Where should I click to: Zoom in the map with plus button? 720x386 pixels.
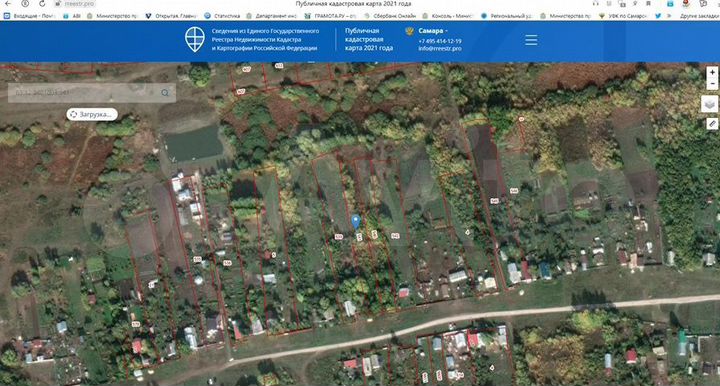click(x=712, y=73)
